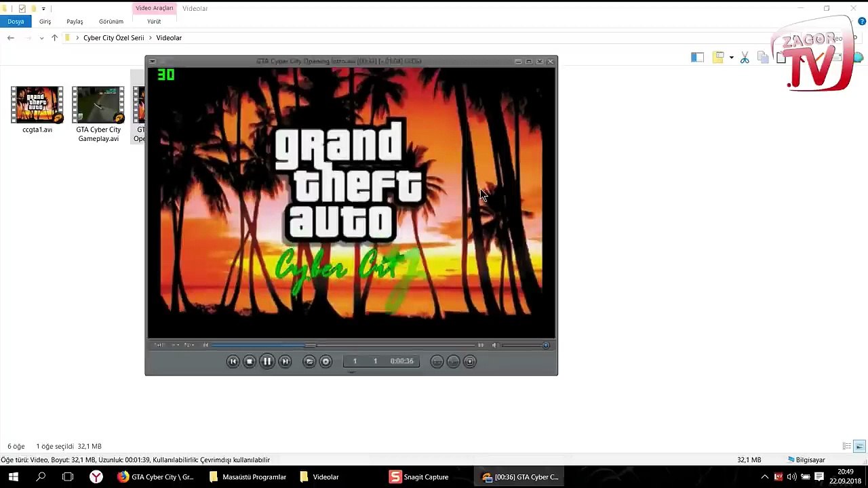Screen dimensions: 868x488
Task: Click the disc icon button in player
Action: tap(325, 361)
